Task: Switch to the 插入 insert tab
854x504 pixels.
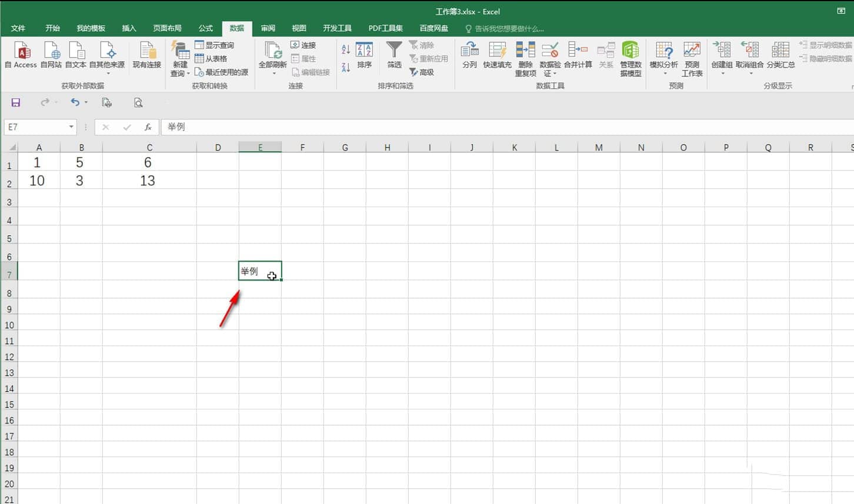Action: point(129,28)
